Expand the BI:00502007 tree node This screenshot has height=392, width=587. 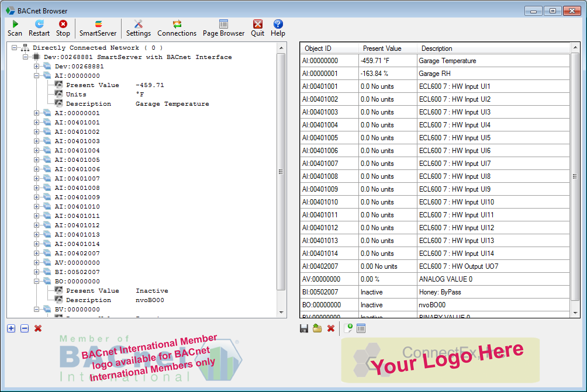coord(37,272)
